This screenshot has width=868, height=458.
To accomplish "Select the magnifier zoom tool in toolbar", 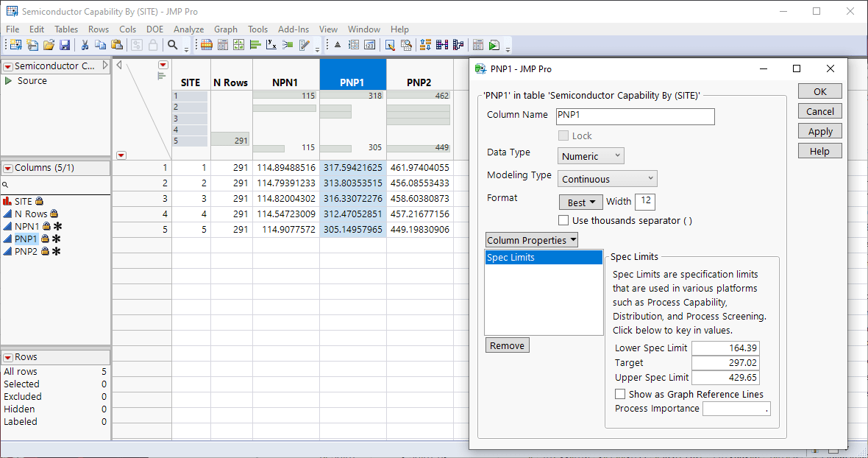I will [173, 44].
